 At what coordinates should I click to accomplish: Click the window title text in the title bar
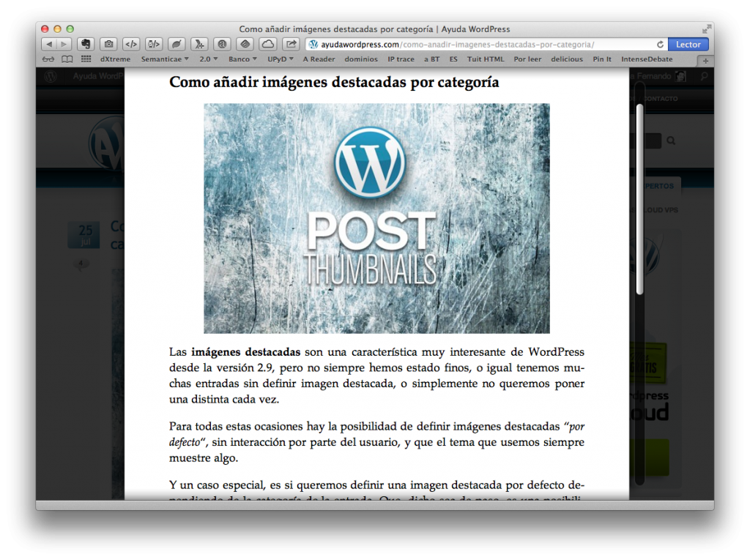[374, 29]
